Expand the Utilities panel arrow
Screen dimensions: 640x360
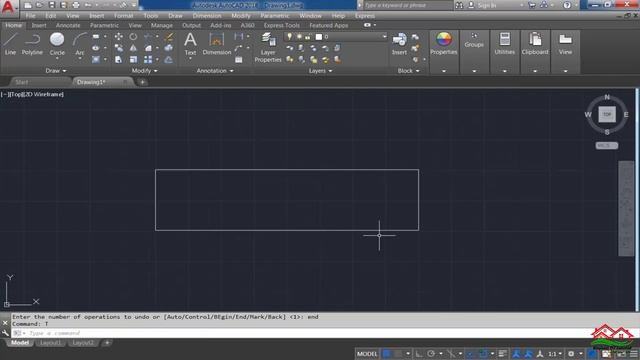pos(504,71)
